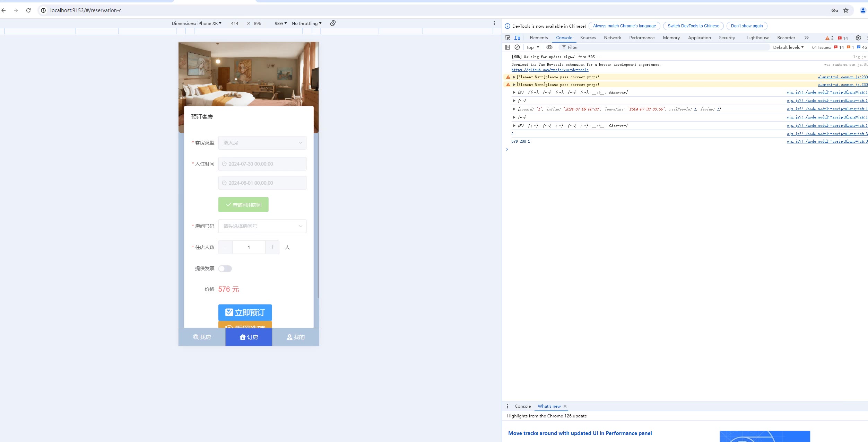Viewport: 868px width, 442px height.
Task: Open device toolbar more options menu
Action: click(494, 23)
